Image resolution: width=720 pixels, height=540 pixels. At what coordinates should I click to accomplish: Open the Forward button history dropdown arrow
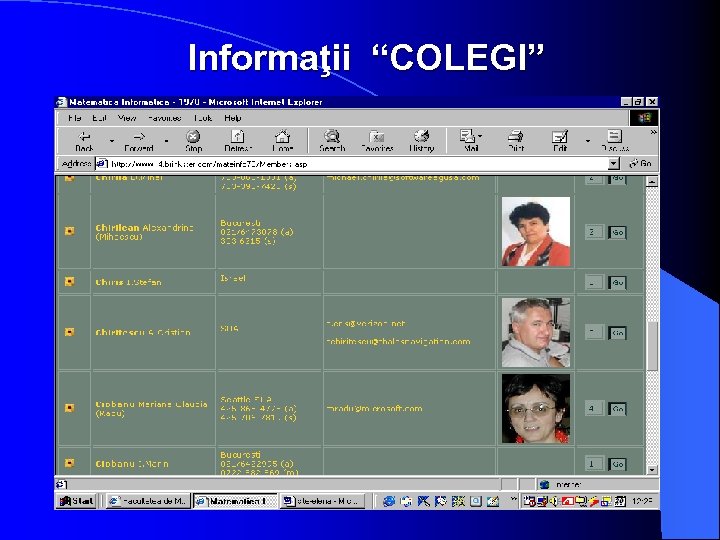click(x=166, y=141)
